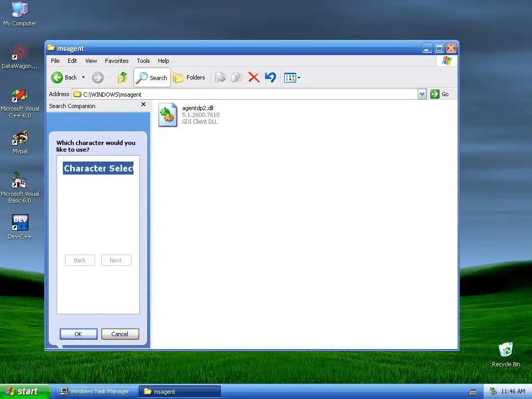532x399 pixels.
Task: Select the Character Select list item
Action: (98, 168)
